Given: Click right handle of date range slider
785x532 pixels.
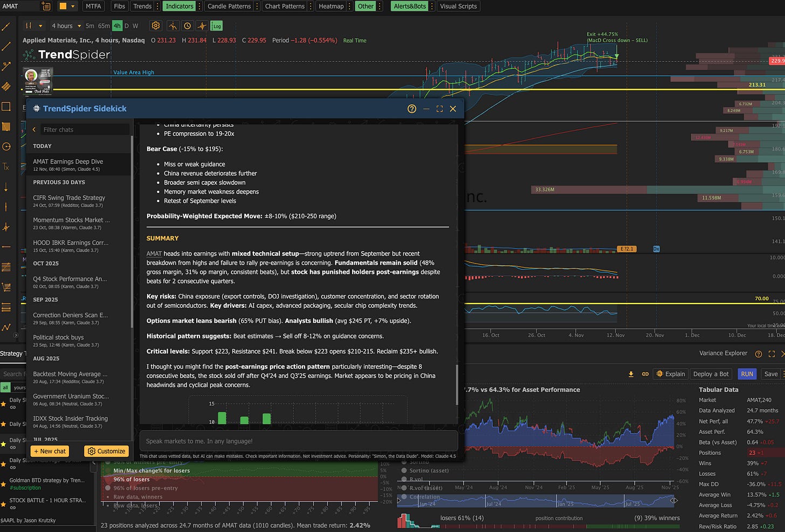Looking at the screenshot, I should (673, 500).
